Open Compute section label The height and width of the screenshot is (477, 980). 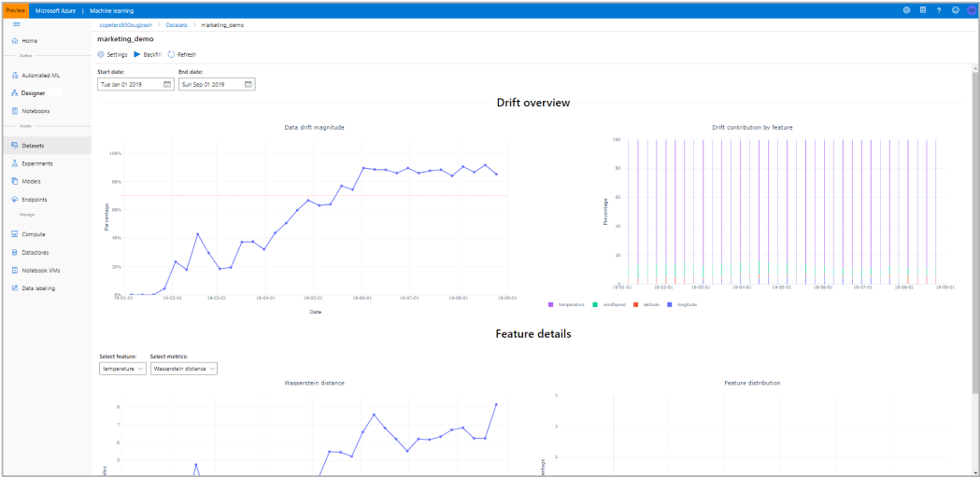tap(34, 234)
